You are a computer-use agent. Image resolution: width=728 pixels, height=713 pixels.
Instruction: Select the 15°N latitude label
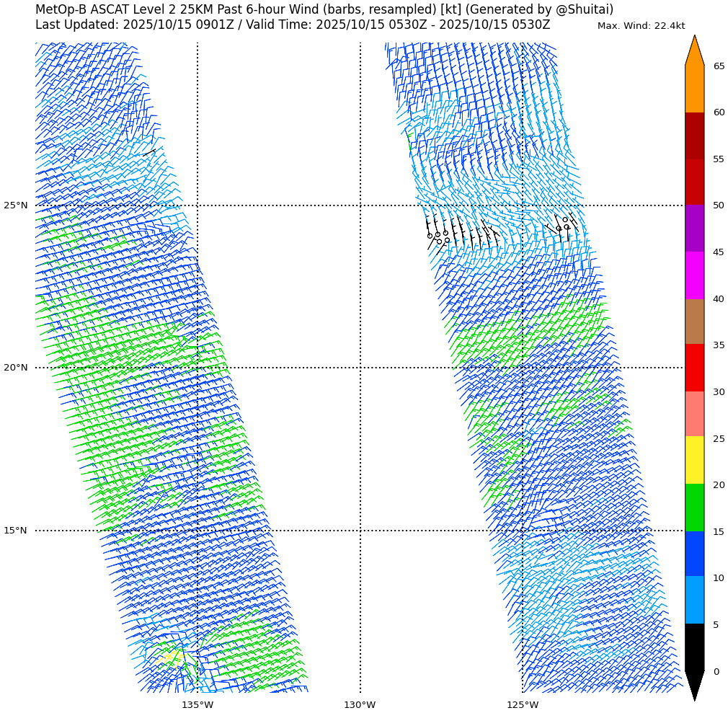click(16, 531)
